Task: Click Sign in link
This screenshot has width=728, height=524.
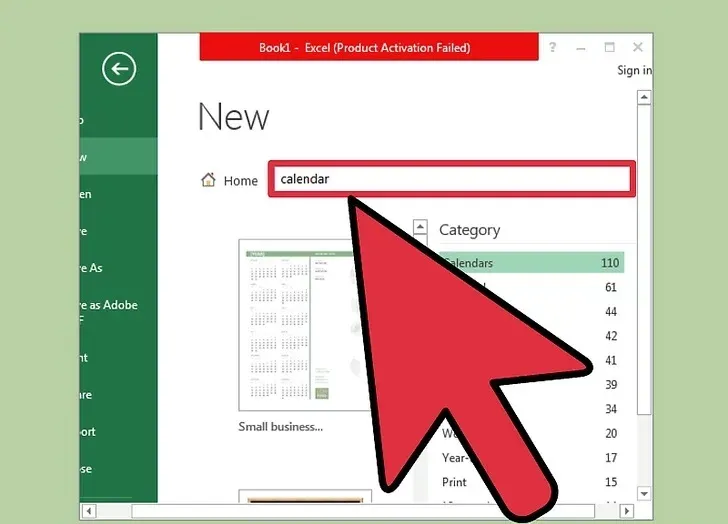Action: [634, 70]
